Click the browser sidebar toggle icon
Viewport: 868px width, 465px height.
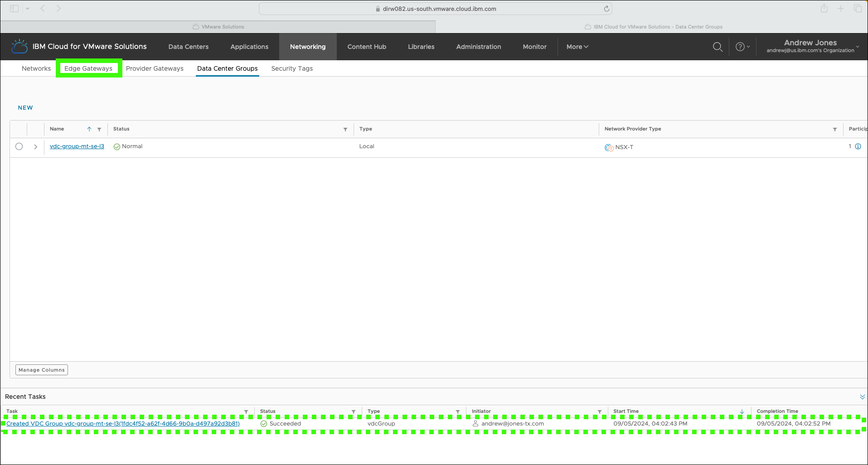pos(15,9)
